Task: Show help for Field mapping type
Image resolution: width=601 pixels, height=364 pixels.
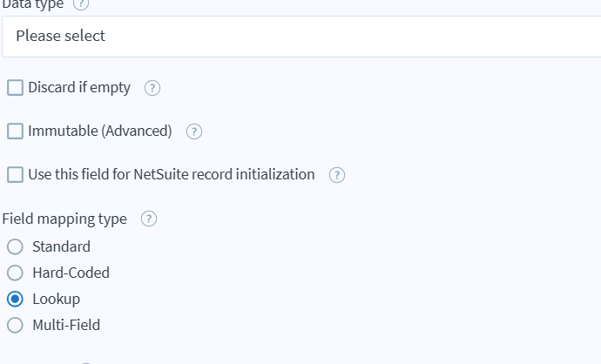Action: (149, 219)
